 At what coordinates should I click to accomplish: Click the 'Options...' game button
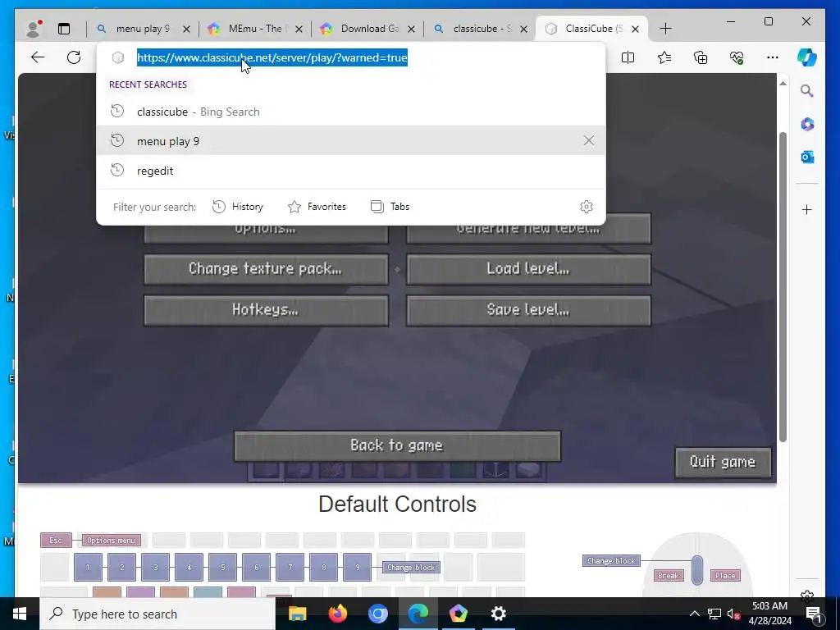tap(266, 234)
